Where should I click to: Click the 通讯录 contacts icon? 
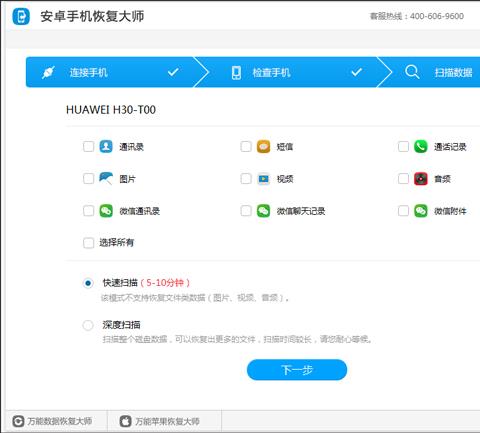106,146
